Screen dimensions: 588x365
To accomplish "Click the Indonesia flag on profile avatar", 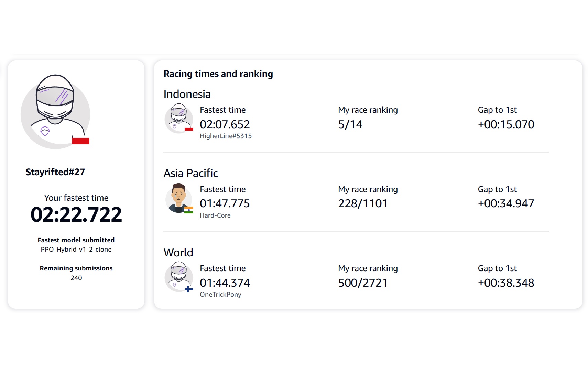I will [80, 140].
